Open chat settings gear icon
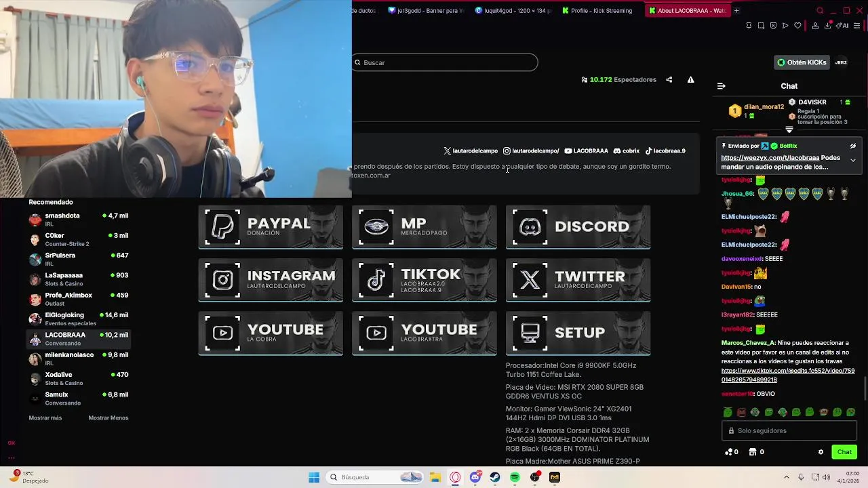 point(821,452)
